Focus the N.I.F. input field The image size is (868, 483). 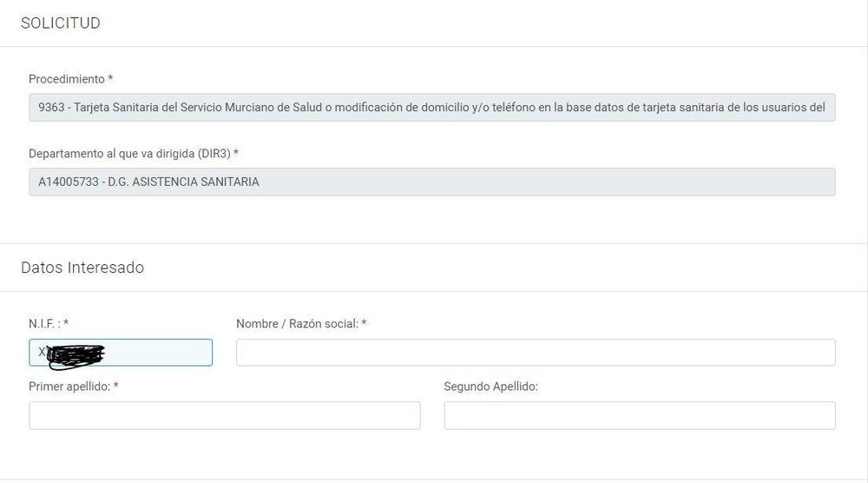coord(156,353)
